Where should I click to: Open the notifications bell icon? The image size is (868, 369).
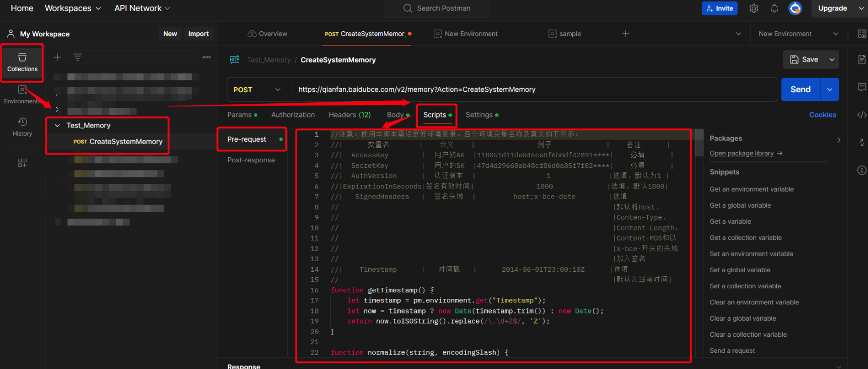click(x=774, y=8)
